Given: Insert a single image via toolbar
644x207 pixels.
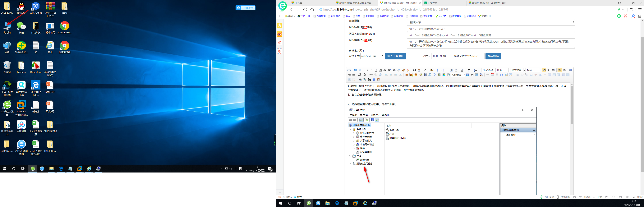Looking at the screenshot, I should [407, 75].
